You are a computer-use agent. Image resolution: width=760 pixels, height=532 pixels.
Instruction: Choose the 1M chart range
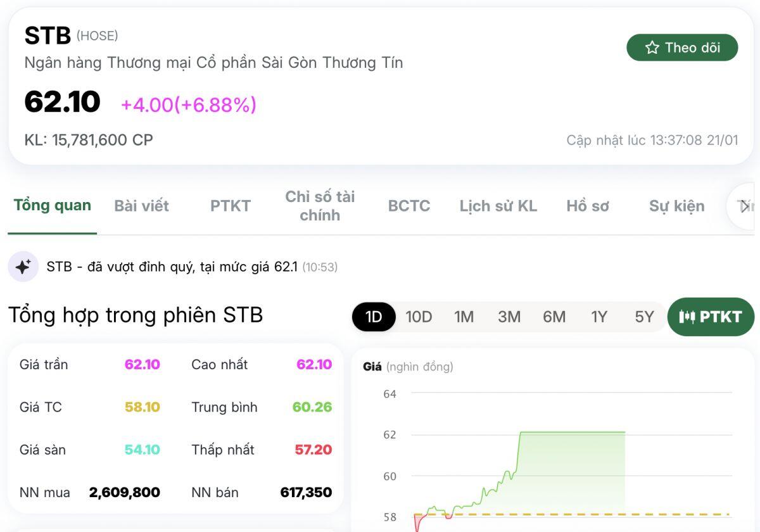coord(465,317)
